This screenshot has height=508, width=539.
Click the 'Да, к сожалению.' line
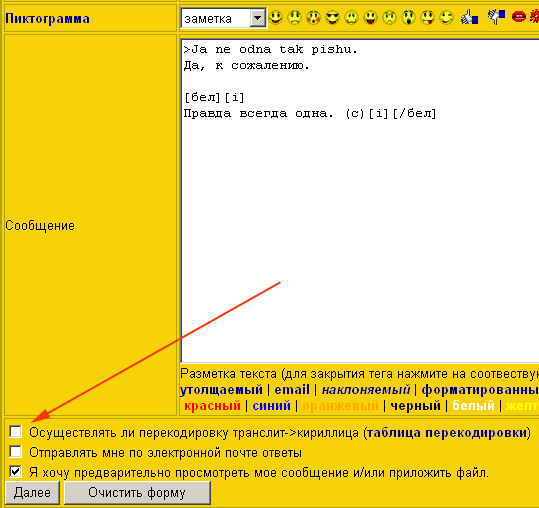coord(246,65)
